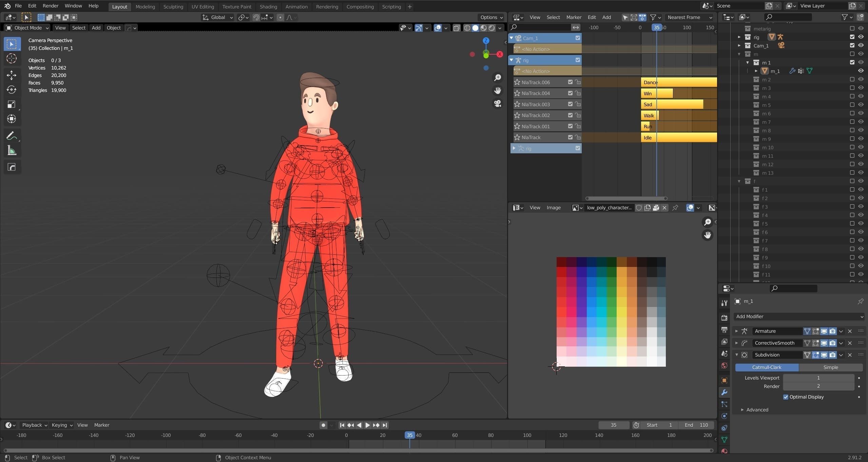Select the Rotate tool

click(x=12, y=90)
